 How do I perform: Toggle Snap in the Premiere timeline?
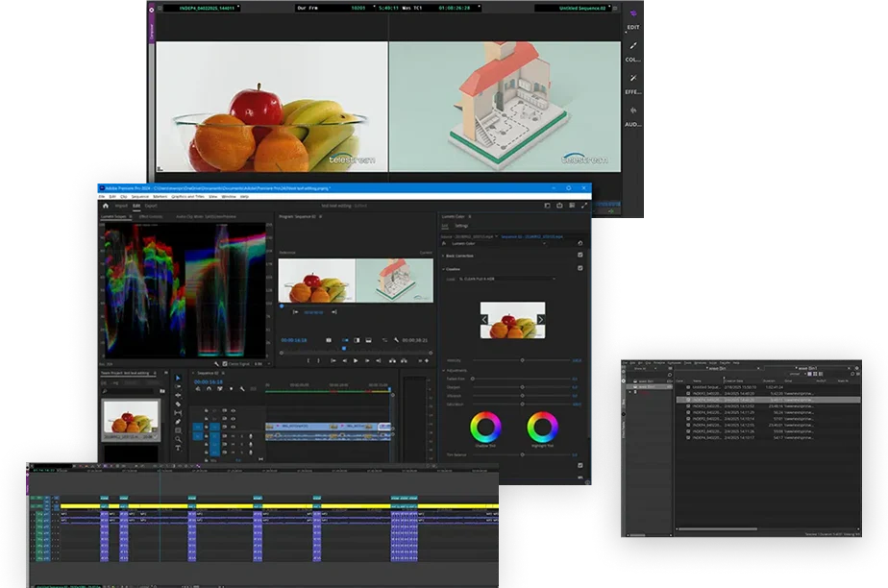pos(209,389)
